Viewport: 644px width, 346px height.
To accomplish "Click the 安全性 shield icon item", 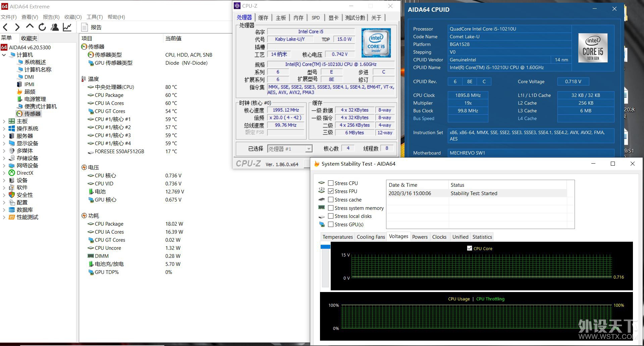I will pos(11,195).
